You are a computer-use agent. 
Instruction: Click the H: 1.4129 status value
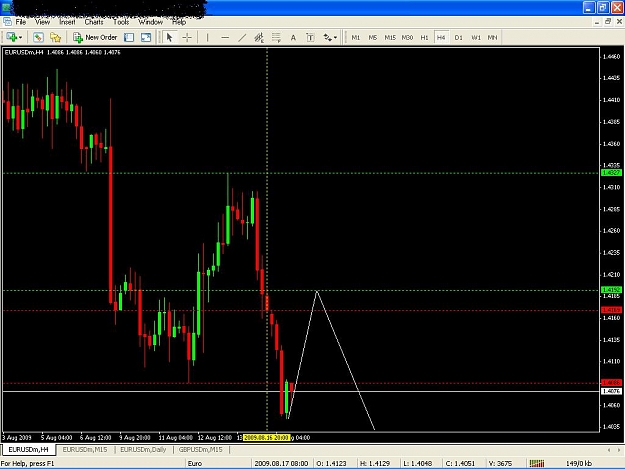(375, 463)
